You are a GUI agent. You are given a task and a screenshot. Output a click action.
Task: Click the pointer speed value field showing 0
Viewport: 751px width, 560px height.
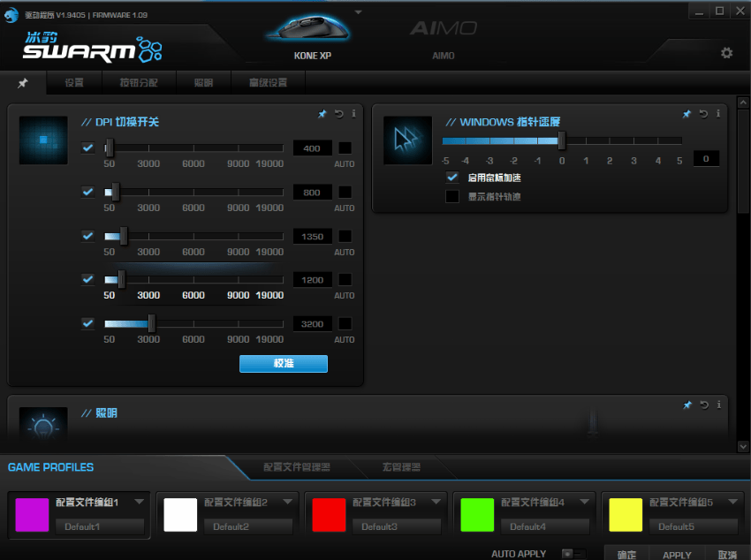(706, 158)
